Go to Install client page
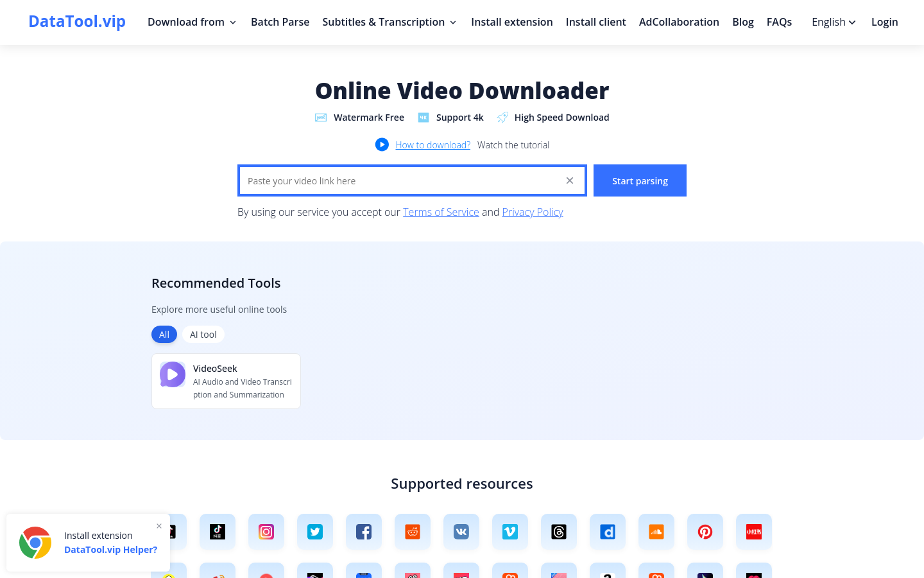The height and width of the screenshot is (578, 924). 595,22
